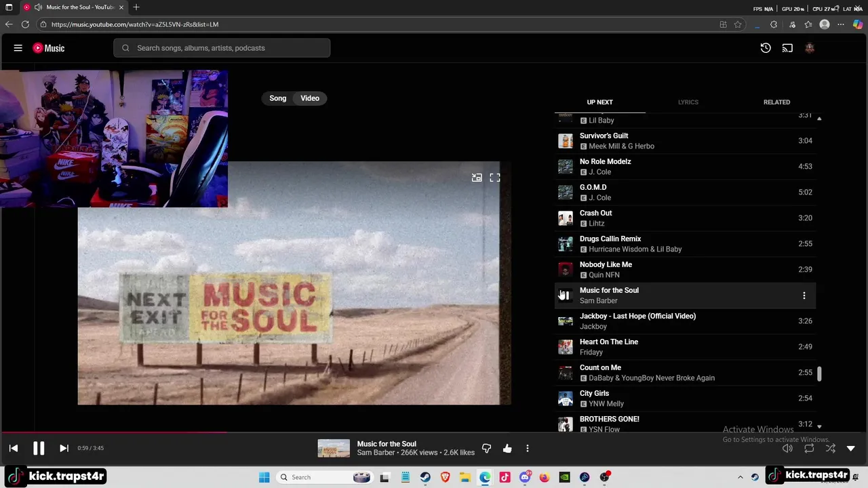Viewport: 868px width, 488px height.
Task: Launch Steam from the taskbar
Action: click(425, 477)
